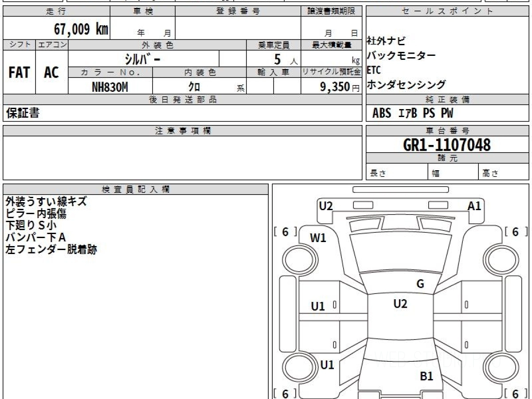Select the 内装色 header
Viewport: 532px width, 399px height.
(x=199, y=72)
